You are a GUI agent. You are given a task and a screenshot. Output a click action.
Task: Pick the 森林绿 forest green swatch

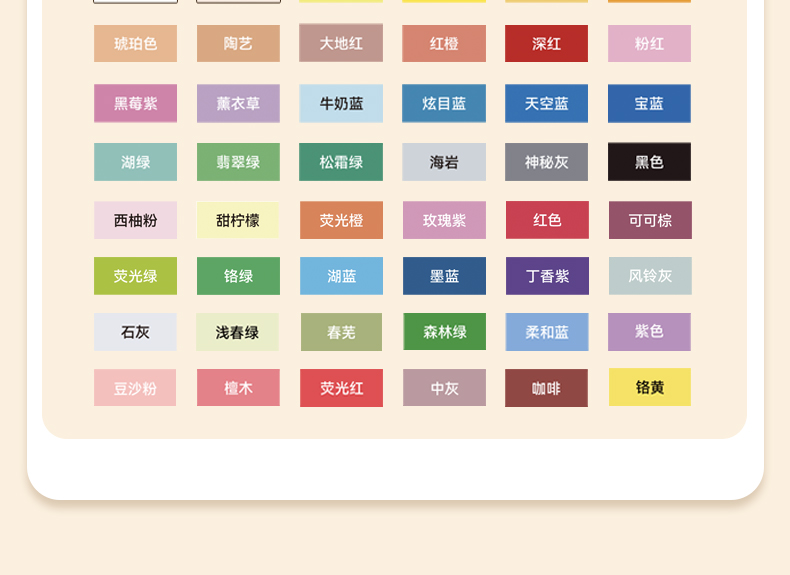[444, 332]
